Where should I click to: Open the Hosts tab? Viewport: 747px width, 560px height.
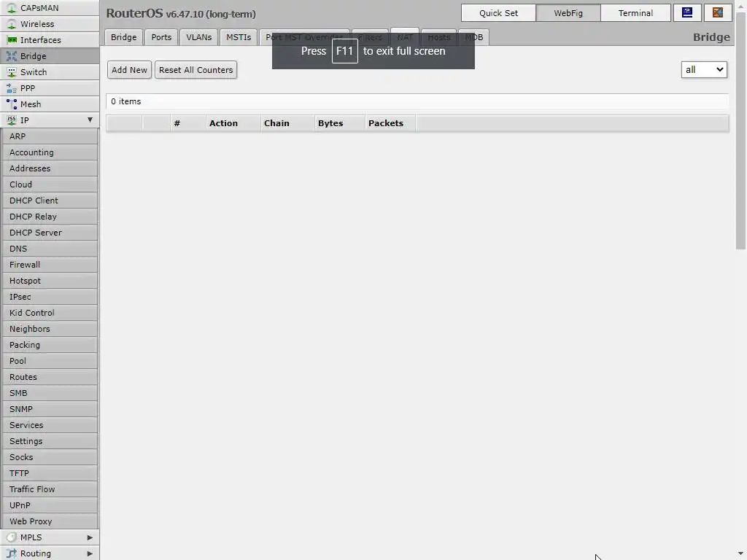[x=438, y=37]
